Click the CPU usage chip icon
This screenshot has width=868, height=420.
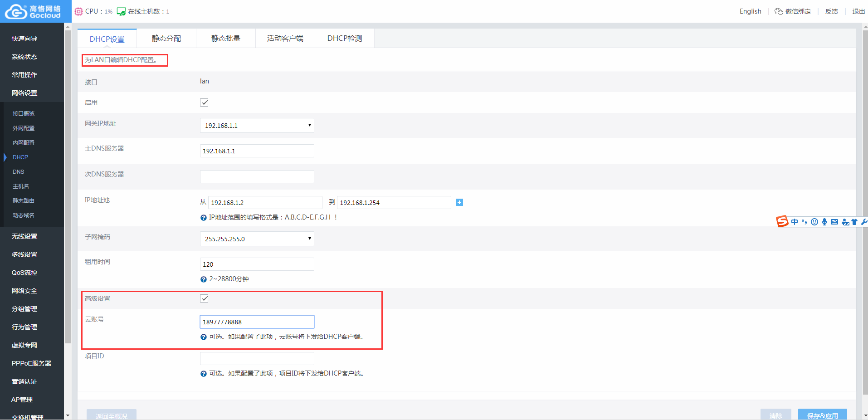[78, 11]
